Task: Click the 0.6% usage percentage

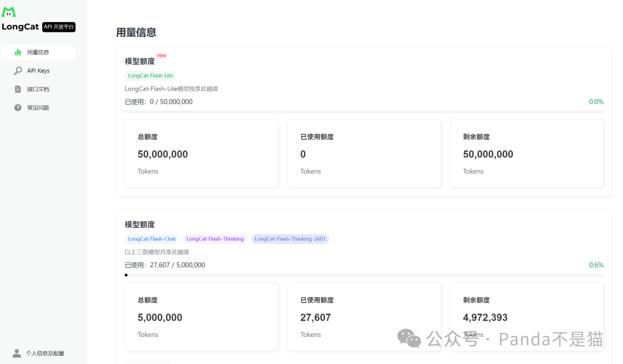Action: click(x=596, y=265)
